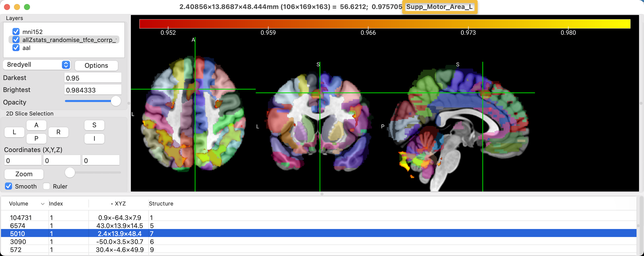Click the splitter handle above the cluster table
The height and width of the screenshot is (256, 644).
coord(322,194)
